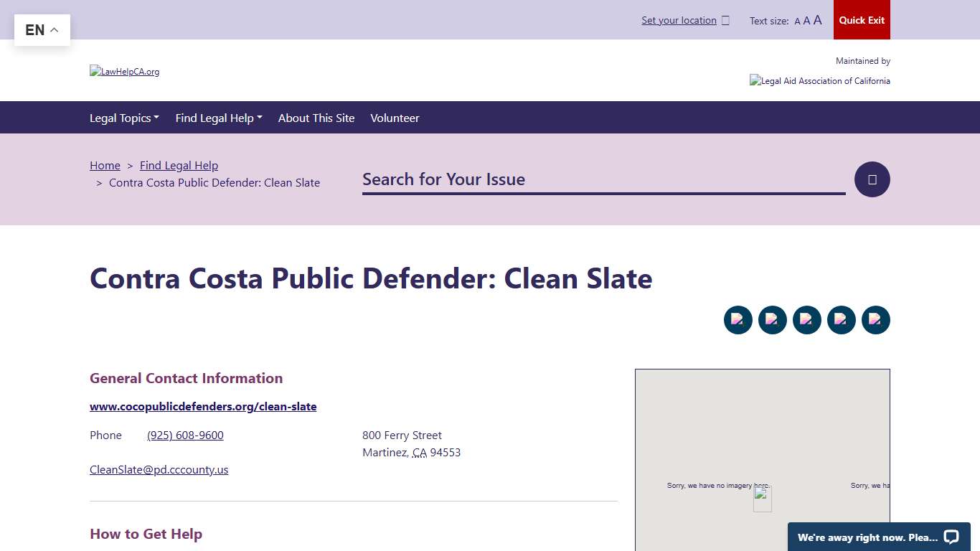This screenshot has width=980, height=551.
Task: Select the smallest A text size option
Action: pos(796,21)
